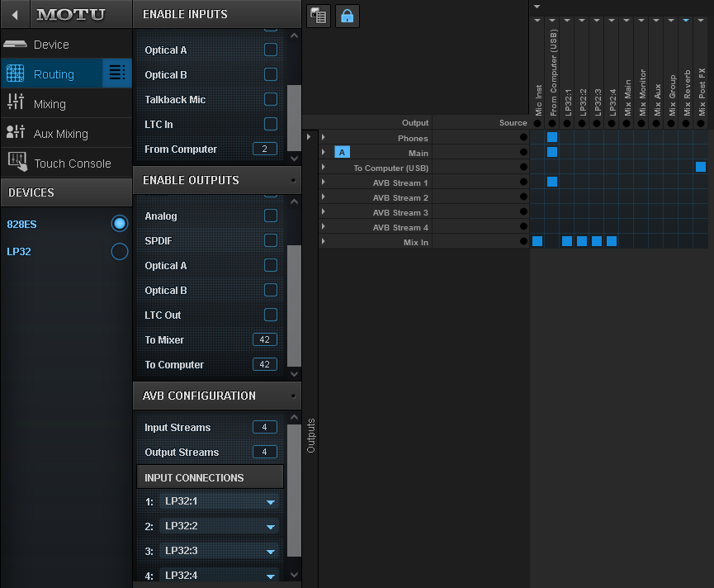The width and height of the screenshot is (714, 588).
Task: Open input connection 3 LP32:3 dropdown
Action: (219, 551)
